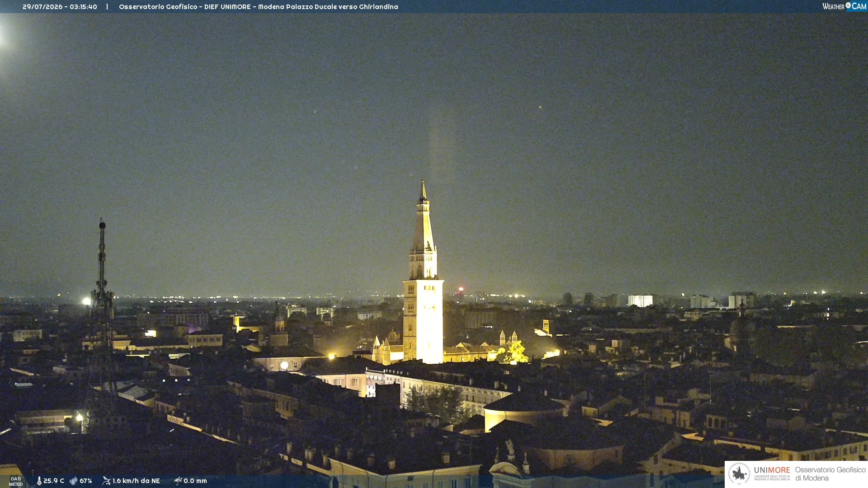This screenshot has width=868, height=488.
Task: Click the rain umbrella icon
Action: 178,481
